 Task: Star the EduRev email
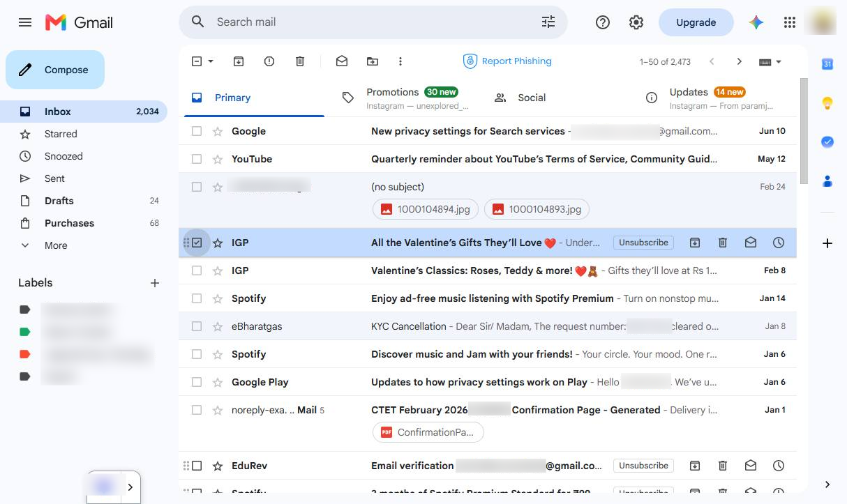(x=218, y=466)
